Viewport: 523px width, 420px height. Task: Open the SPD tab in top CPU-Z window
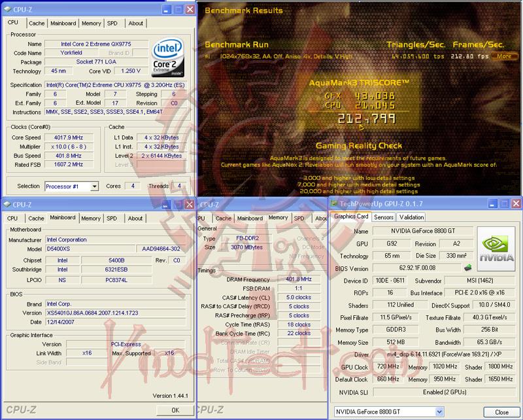[x=112, y=24]
